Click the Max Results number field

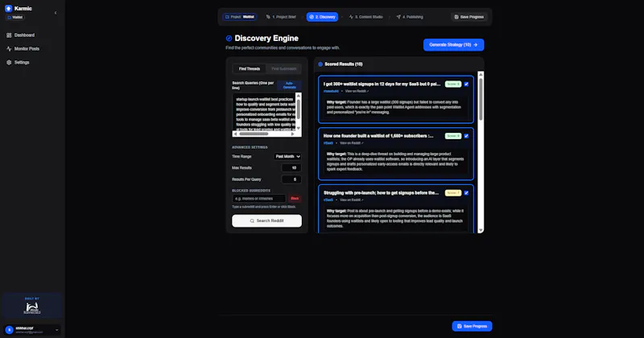pyautogui.click(x=291, y=168)
